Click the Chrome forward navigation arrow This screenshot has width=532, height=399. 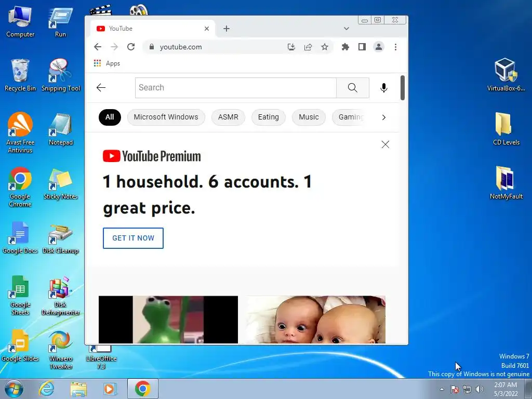(114, 47)
